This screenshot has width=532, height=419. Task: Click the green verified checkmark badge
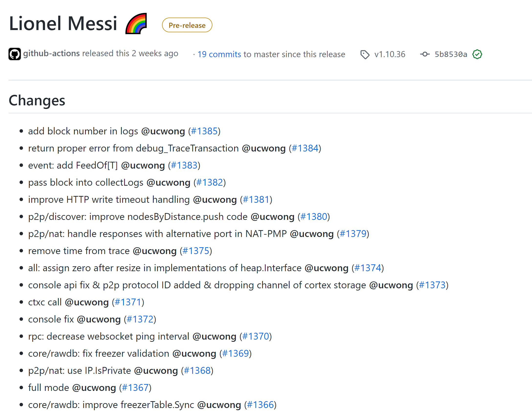(x=477, y=54)
